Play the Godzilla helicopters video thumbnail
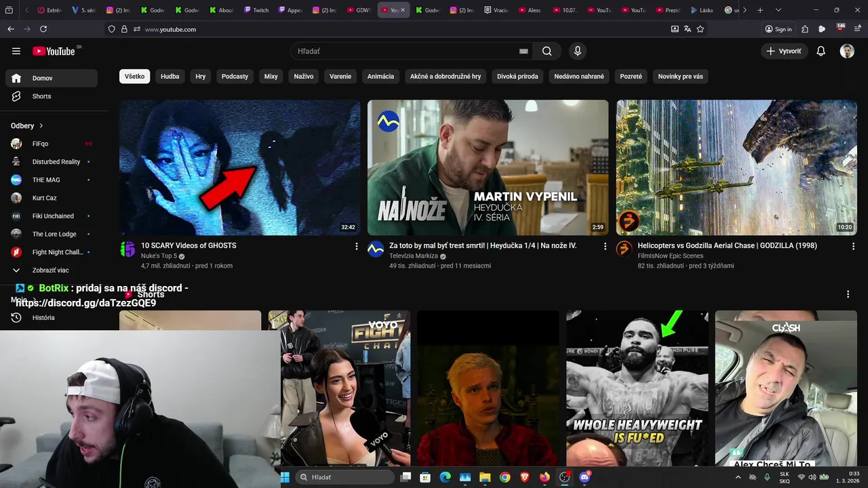The width and height of the screenshot is (868, 488). [x=736, y=167]
